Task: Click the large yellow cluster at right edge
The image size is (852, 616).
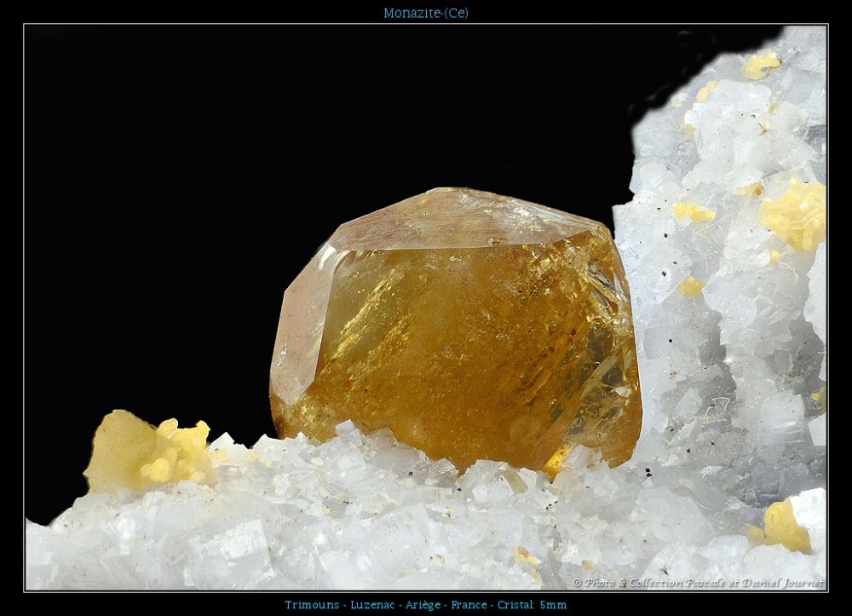Action: pyautogui.click(x=795, y=215)
